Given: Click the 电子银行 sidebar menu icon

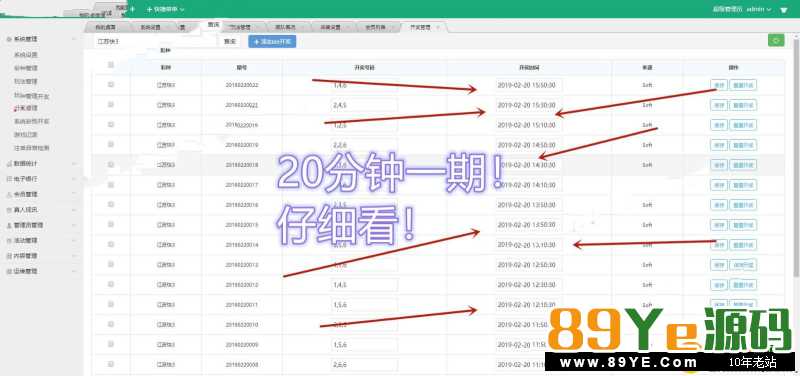Looking at the screenshot, I should click(9, 179).
